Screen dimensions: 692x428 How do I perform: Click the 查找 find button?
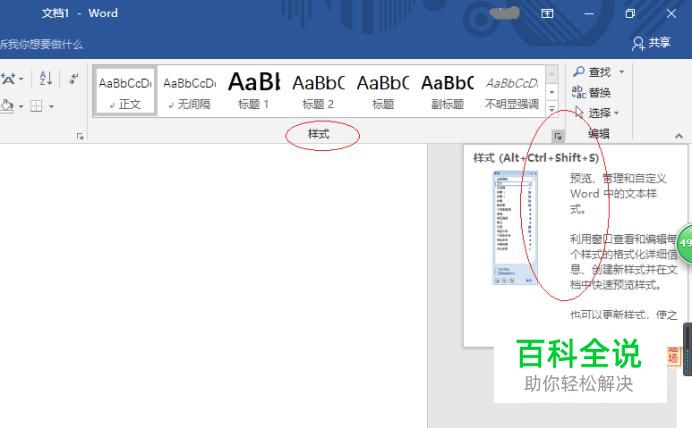[592, 71]
